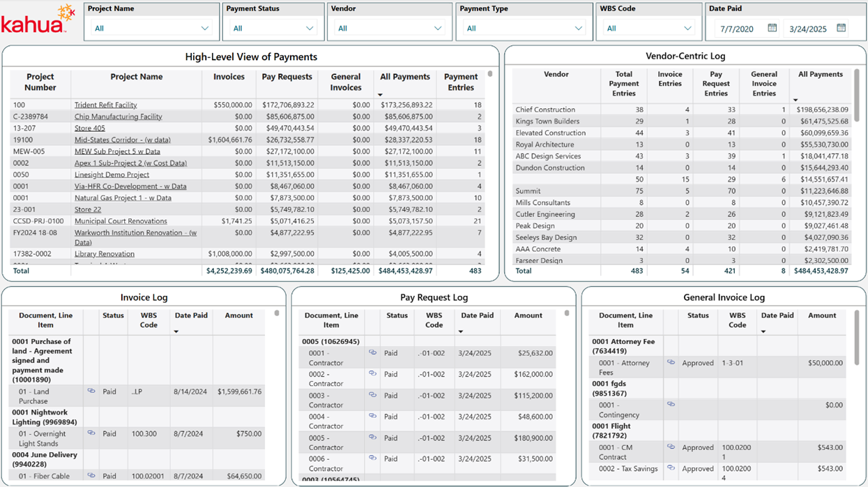Click the Library Renovation project link
The width and height of the screenshot is (868, 487).
tap(105, 254)
